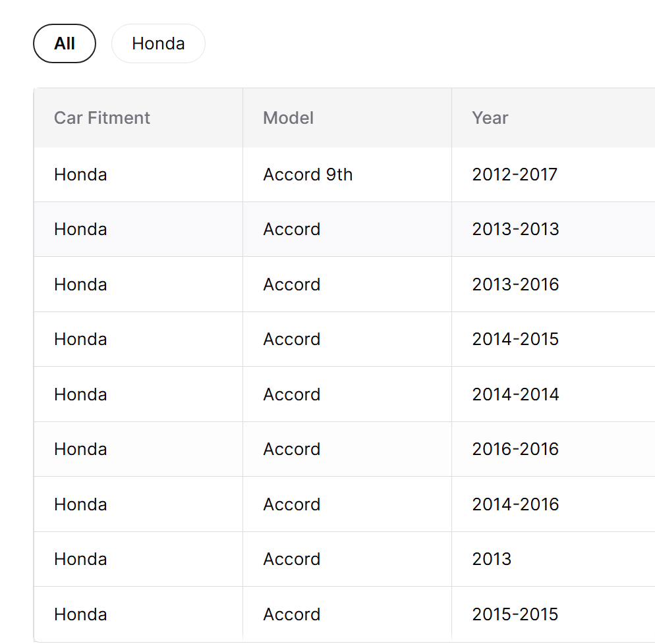Click the 2014-2014 year cell
655x644 pixels.
point(515,394)
